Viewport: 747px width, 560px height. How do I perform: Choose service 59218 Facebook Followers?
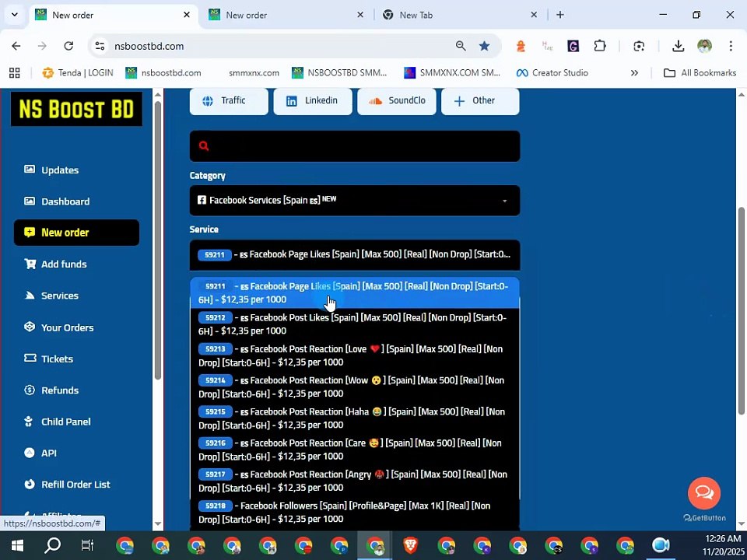click(355, 513)
